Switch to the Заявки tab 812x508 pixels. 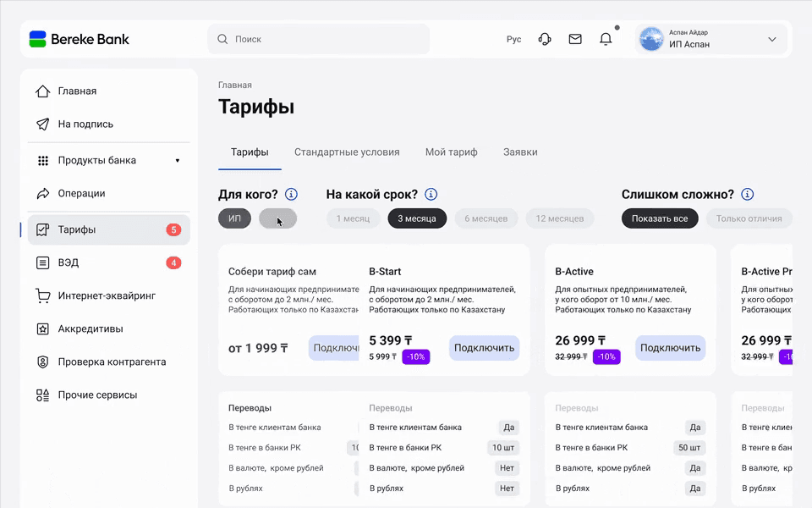coord(520,152)
